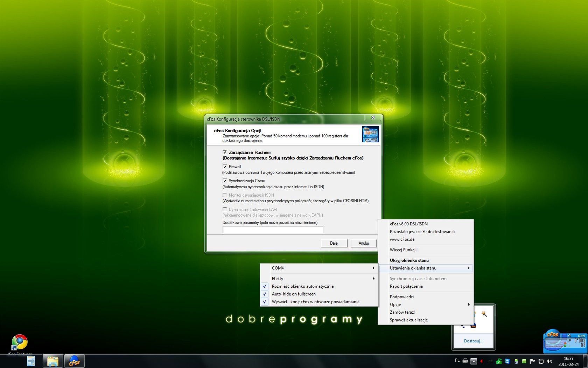
Task: Select Synchronizuj czas z Internetem
Action: pyautogui.click(x=426, y=279)
